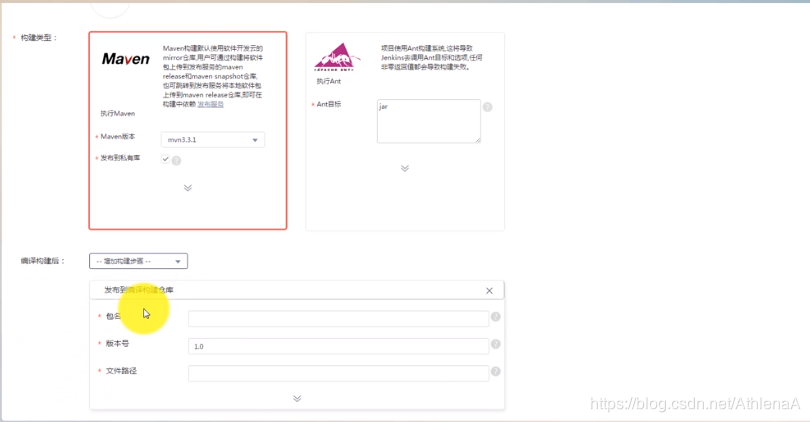Screen dimensions: 810x422
Task: Click the Ant目标 label
Action: (329, 104)
